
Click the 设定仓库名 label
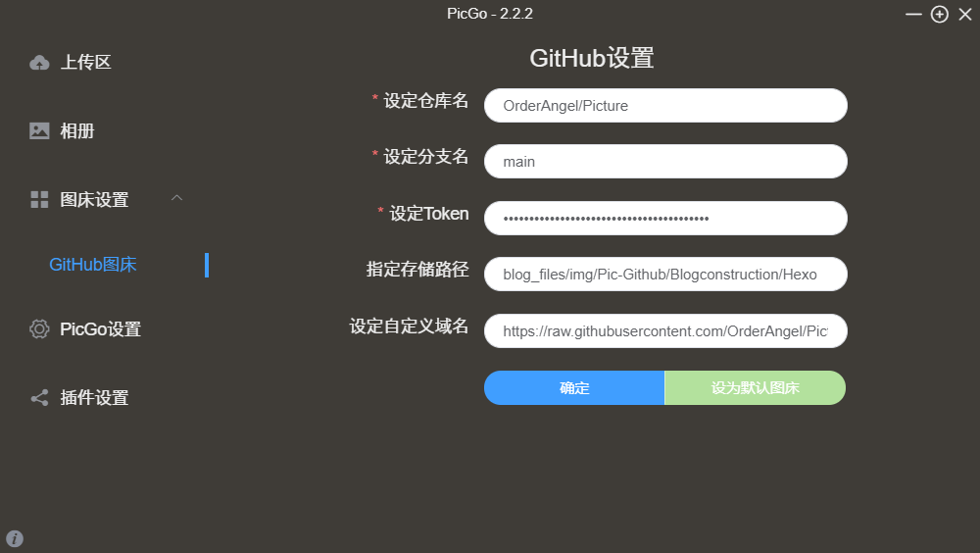click(425, 101)
